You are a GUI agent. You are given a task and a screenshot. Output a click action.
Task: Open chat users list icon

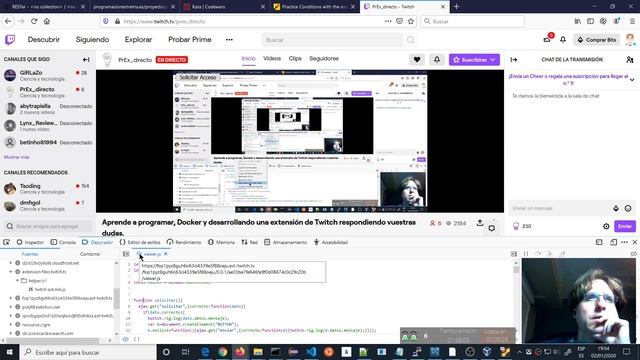(x=630, y=60)
